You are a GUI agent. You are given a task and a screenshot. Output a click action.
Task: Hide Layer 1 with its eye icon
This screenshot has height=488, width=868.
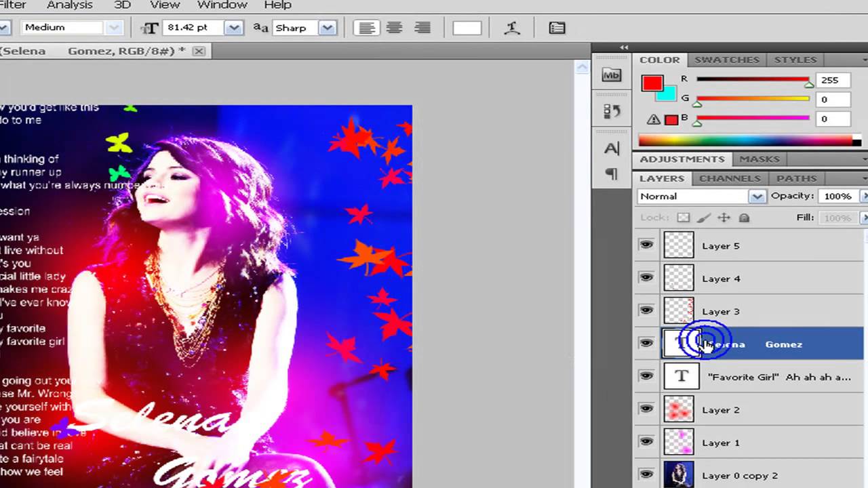646,441
